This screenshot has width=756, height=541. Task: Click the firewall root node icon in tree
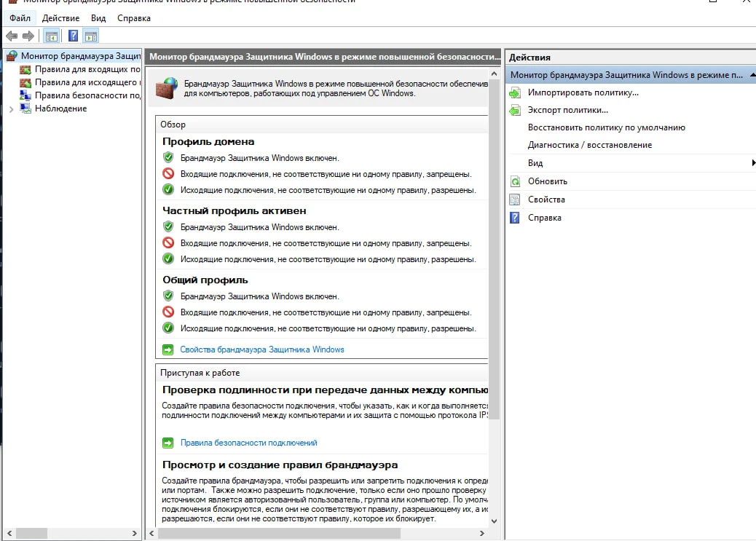(12, 56)
